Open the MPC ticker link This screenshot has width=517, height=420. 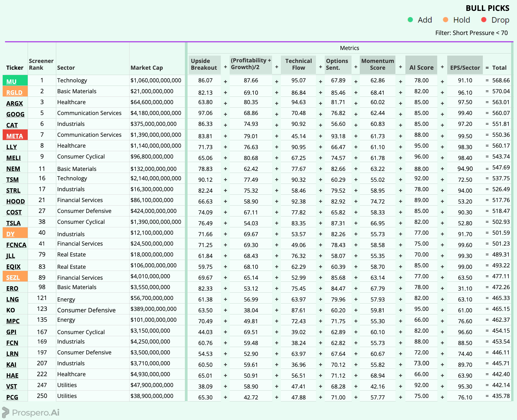click(x=13, y=321)
